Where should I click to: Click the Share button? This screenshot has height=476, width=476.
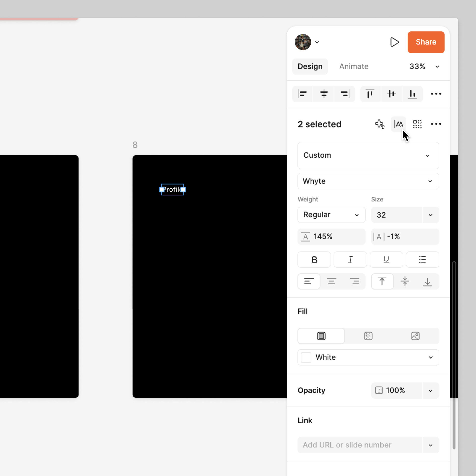(x=426, y=42)
